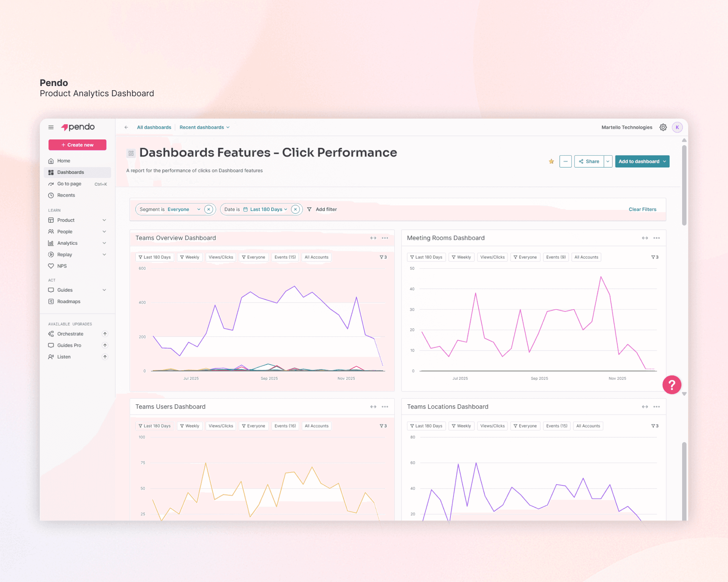The height and width of the screenshot is (582, 728).
Task: Open the K user avatar
Action: pos(677,127)
